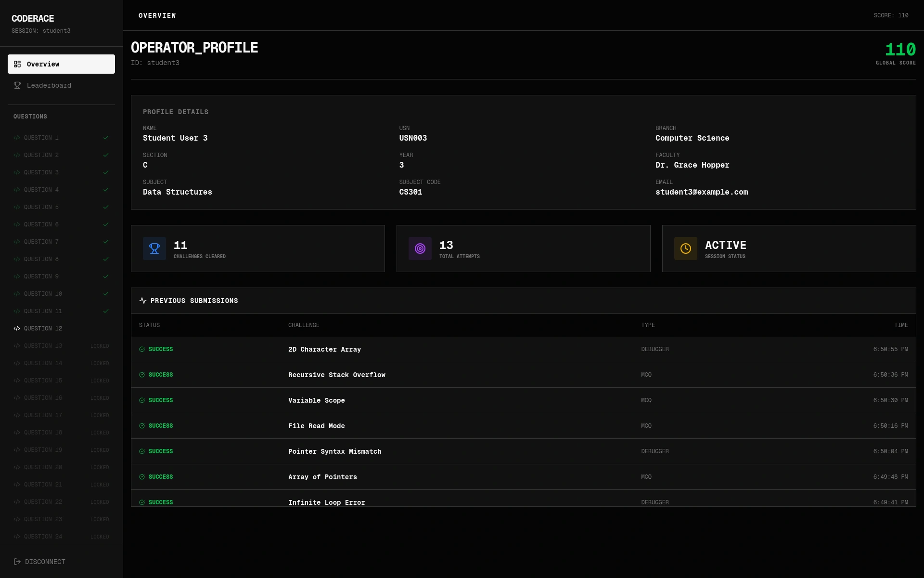924x578 pixels.
Task: Click the Previous Submissions waveform icon
Action: [x=142, y=301]
